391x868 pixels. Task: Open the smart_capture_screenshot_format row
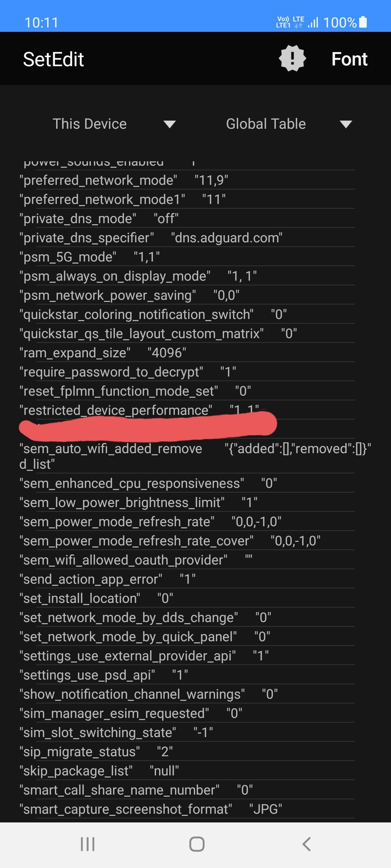[x=151, y=809]
